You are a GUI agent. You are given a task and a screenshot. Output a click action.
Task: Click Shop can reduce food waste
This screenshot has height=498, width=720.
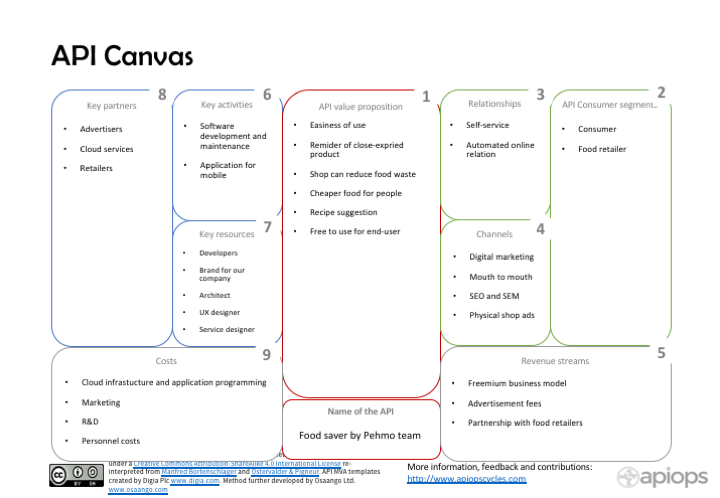pyautogui.click(x=362, y=174)
